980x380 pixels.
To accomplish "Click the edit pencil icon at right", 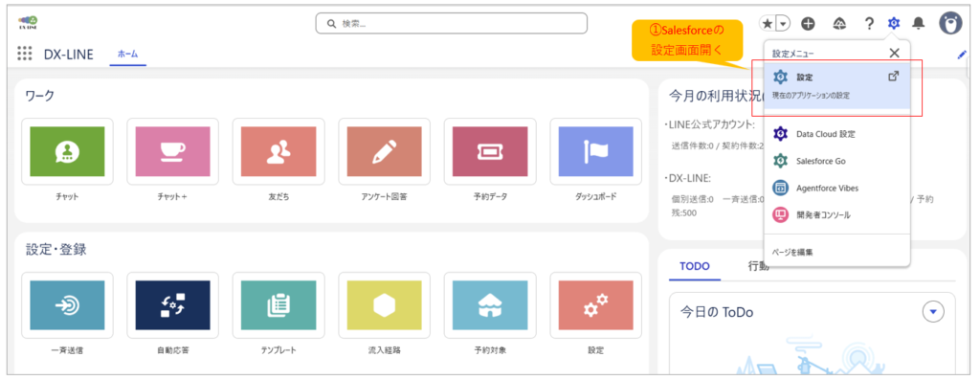I will pyautogui.click(x=961, y=55).
